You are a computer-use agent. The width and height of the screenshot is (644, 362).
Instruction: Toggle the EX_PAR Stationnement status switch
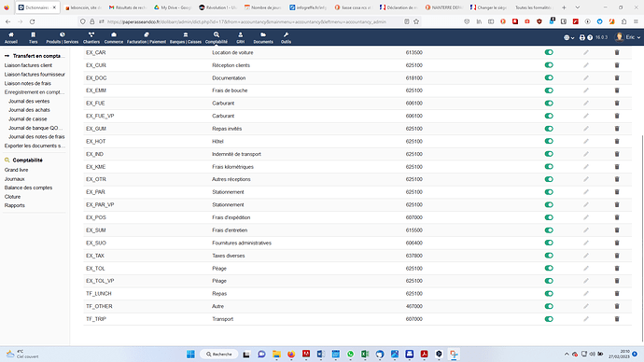(x=549, y=192)
